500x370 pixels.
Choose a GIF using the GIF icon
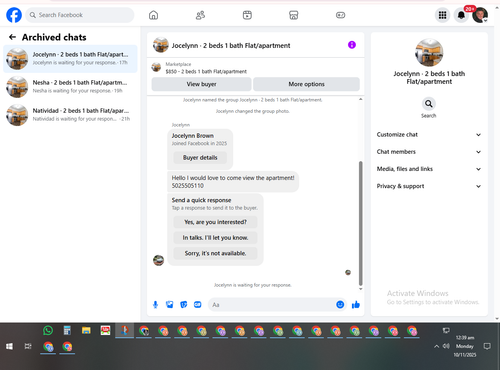point(198,305)
